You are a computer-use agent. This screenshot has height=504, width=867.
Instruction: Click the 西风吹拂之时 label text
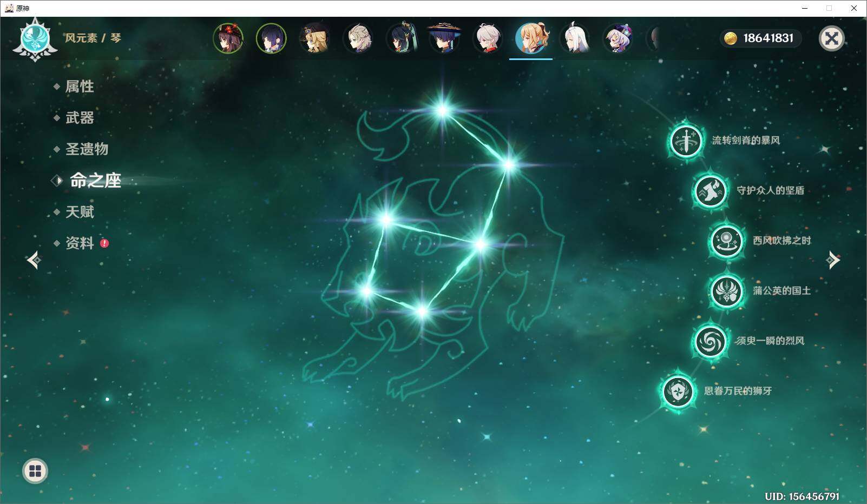pos(782,241)
